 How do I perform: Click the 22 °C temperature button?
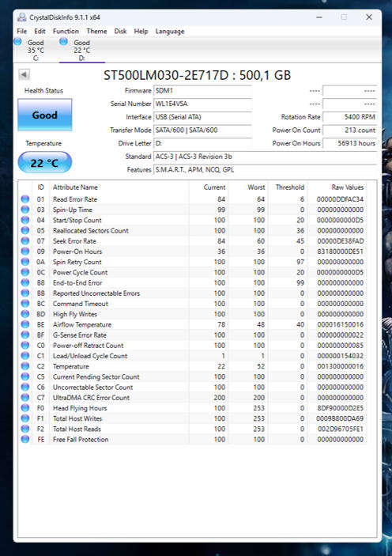tap(45, 162)
